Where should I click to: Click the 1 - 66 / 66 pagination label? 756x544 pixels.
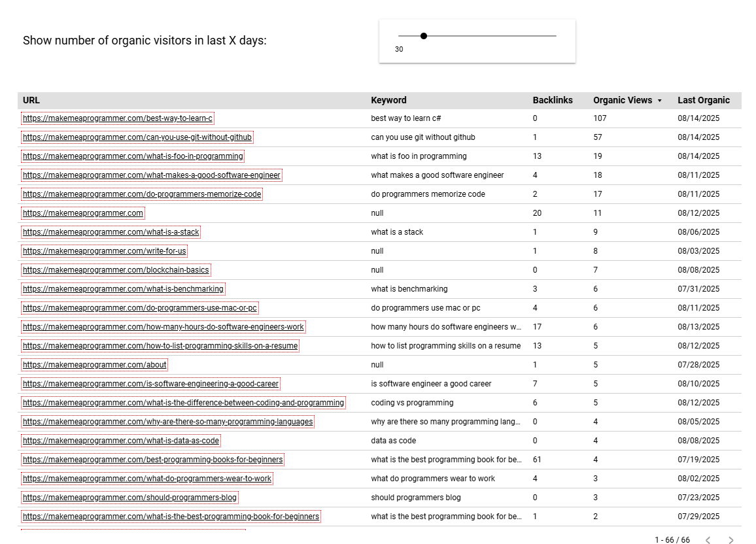[672, 540]
